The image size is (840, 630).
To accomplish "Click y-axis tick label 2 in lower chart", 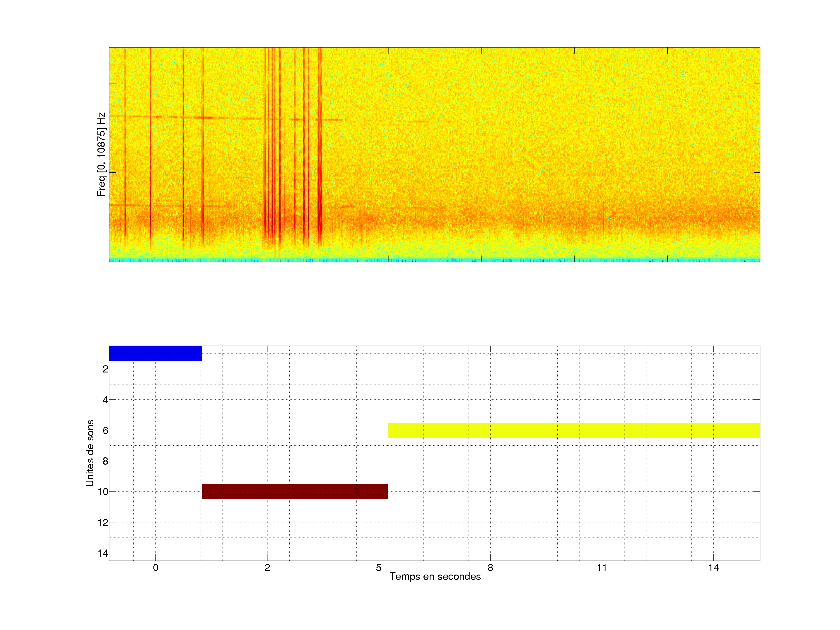I will (x=105, y=369).
